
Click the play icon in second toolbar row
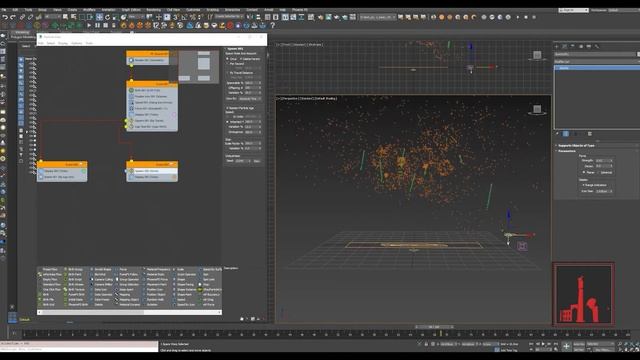point(89,25)
